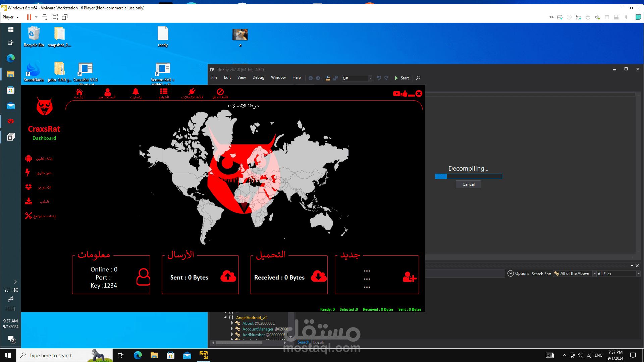Click the Start debugging button
Viewport: 644px width, 362px height.
(x=401, y=78)
